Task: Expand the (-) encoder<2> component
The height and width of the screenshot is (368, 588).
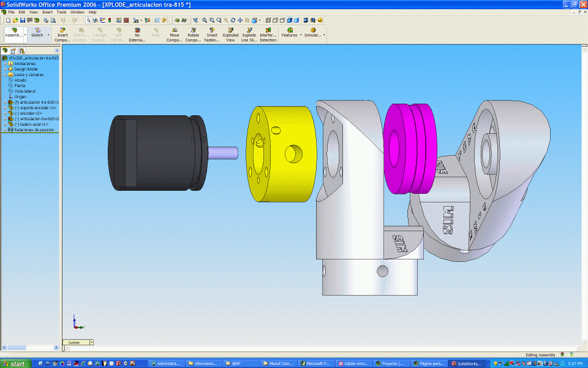Action: [4, 113]
